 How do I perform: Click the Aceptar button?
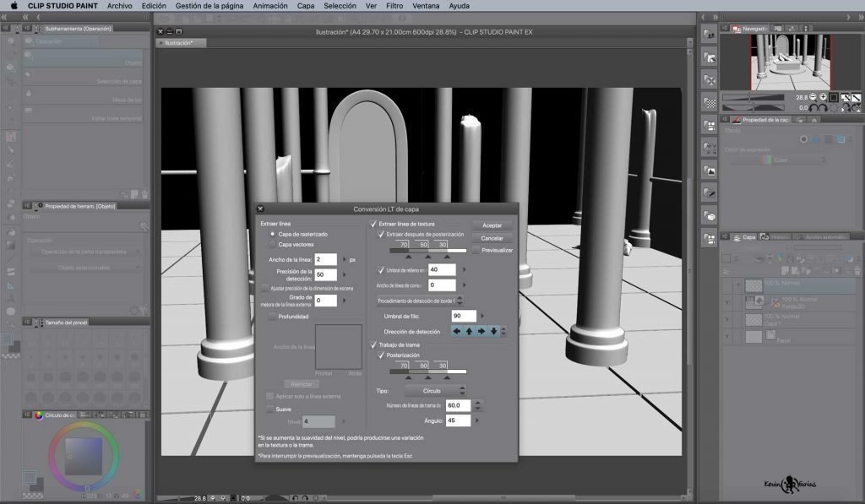coord(492,225)
